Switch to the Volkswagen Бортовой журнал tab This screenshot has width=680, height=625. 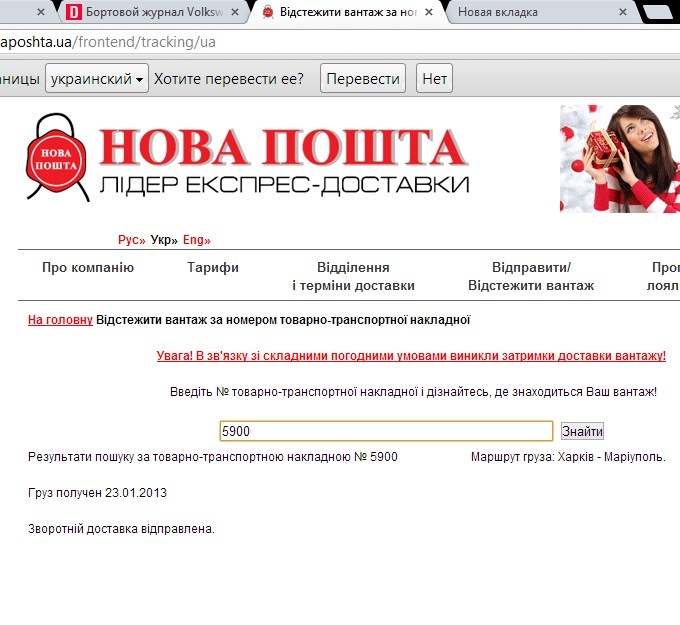pyautogui.click(x=154, y=12)
